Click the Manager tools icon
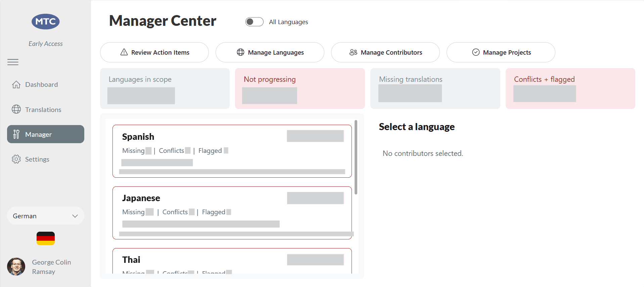This screenshot has width=644, height=287. (16, 134)
